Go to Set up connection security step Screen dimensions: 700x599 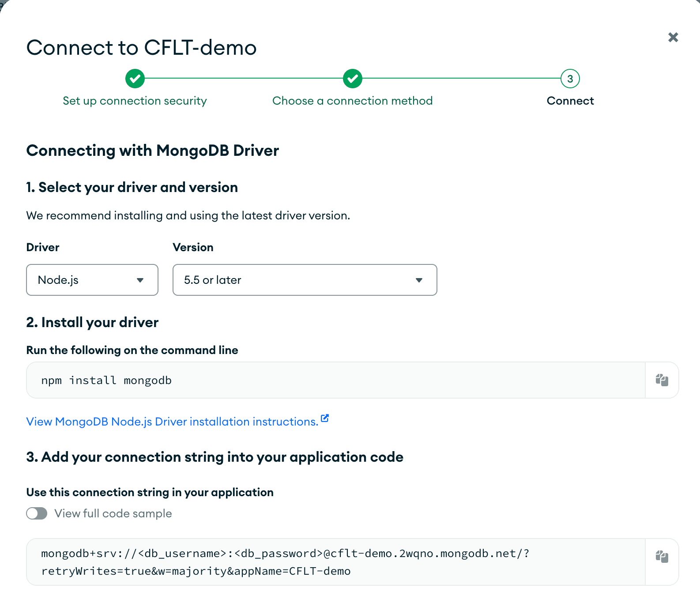[135, 101]
